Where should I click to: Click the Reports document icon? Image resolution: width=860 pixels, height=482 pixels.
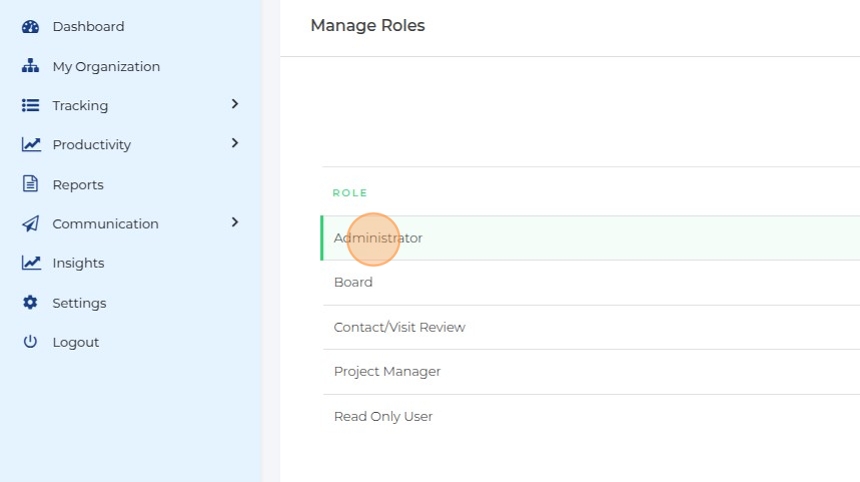(x=30, y=184)
